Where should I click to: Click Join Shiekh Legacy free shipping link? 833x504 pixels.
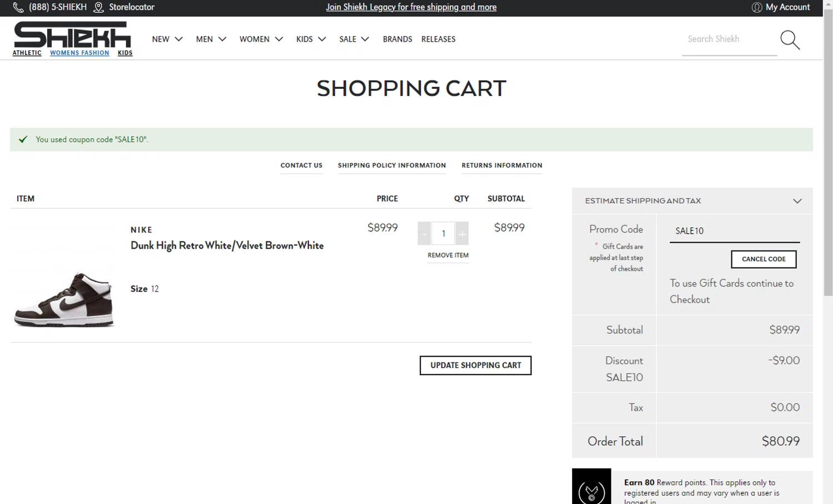[411, 7]
